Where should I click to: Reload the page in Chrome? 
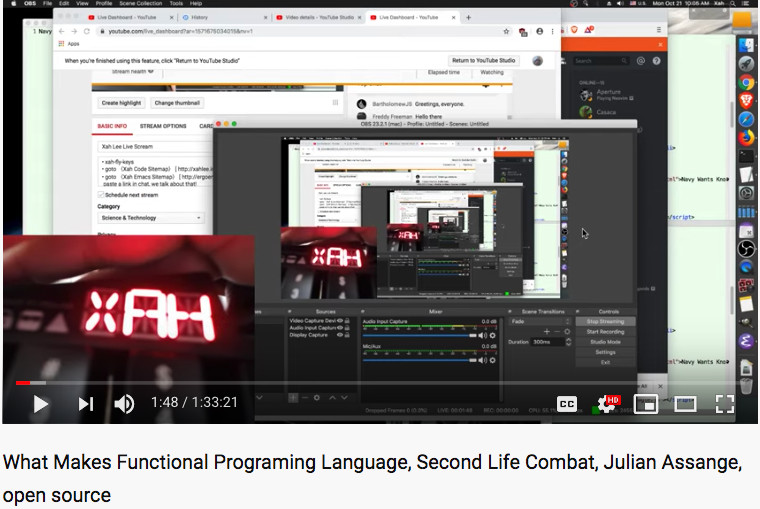(87, 31)
